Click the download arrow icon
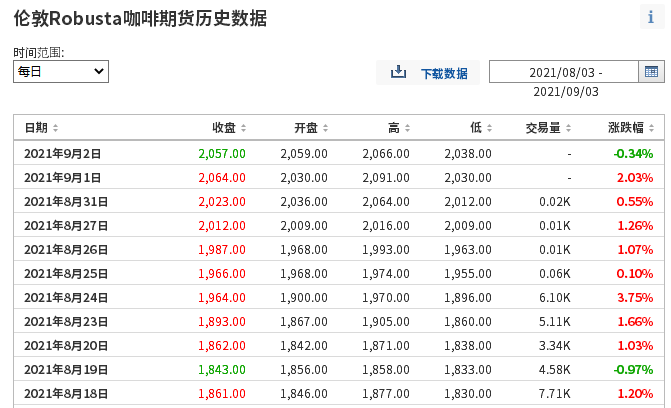The height and width of the screenshot is (408, 671). pos(398,72)
